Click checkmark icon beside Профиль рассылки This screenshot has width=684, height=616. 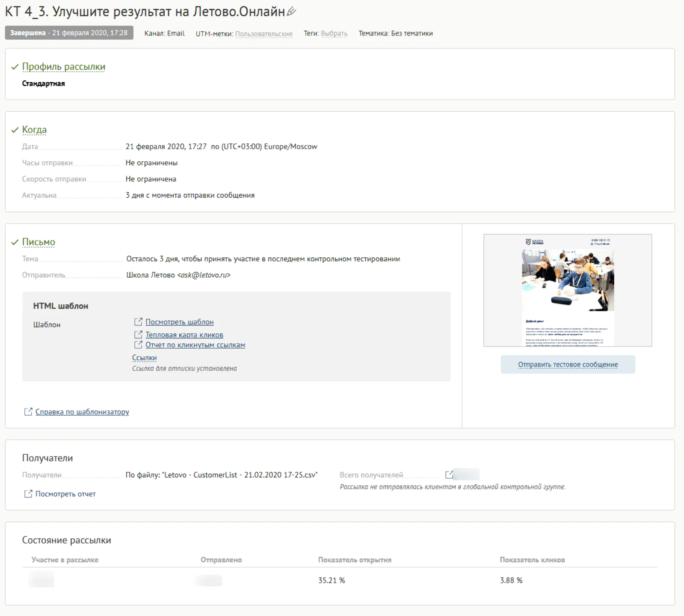coord(15,67)
